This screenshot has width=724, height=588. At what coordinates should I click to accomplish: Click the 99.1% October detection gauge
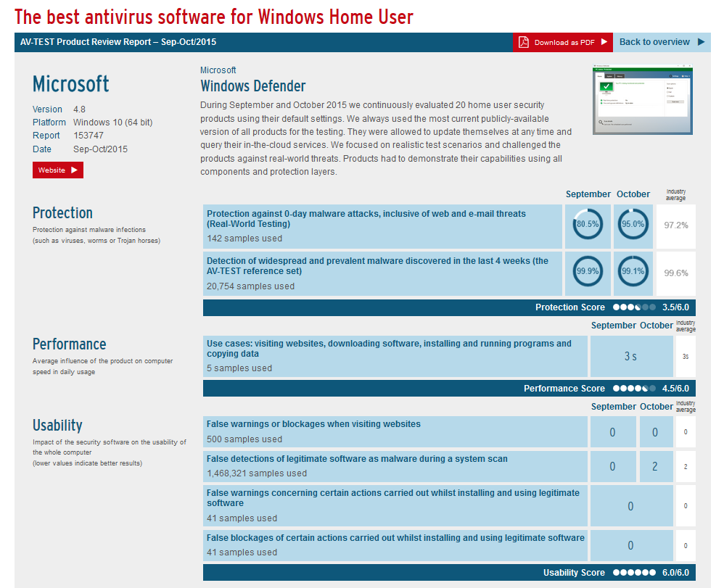tap(633, 271)
